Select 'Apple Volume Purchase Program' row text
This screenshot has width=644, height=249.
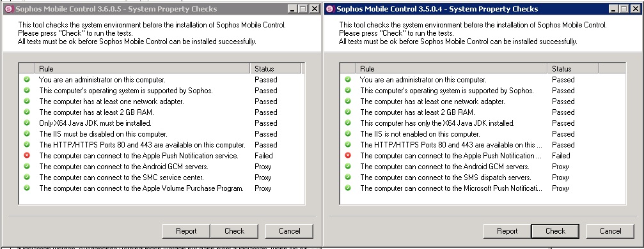pos(141,188)
